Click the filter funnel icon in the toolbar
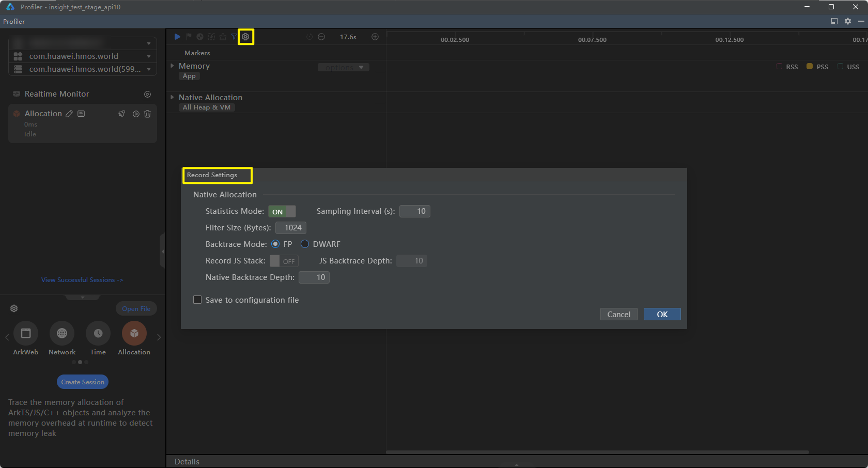Screen dimensions: 868x468 (234, 37)
